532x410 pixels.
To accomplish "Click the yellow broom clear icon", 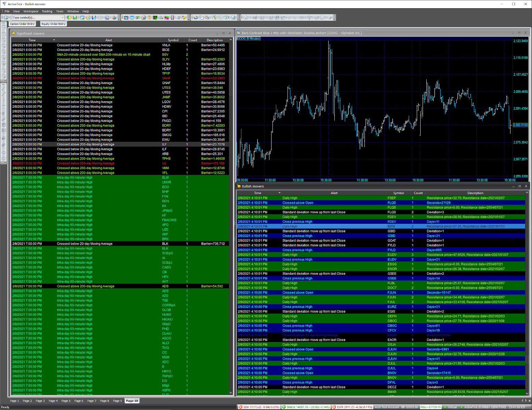I will pyautogui.click(x=184, y=17).
